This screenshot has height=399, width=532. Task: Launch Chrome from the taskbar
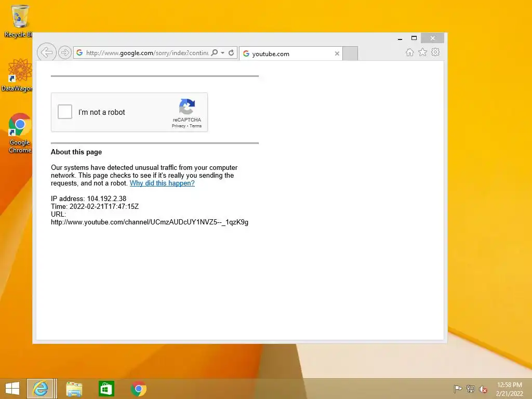138,389
